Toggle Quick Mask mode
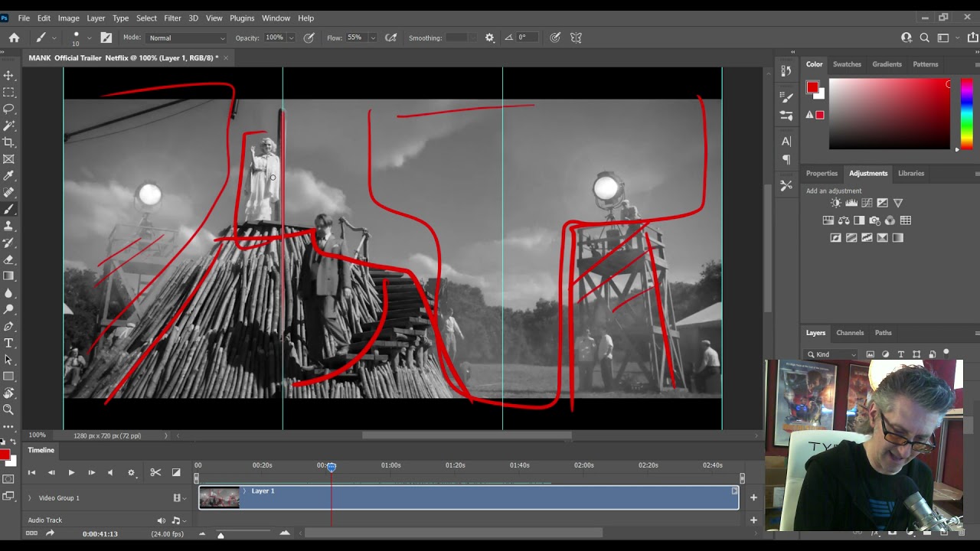Image resolution: width=980 pixels, height=551 pixels. pyautogui.click(x=8, y=479)
